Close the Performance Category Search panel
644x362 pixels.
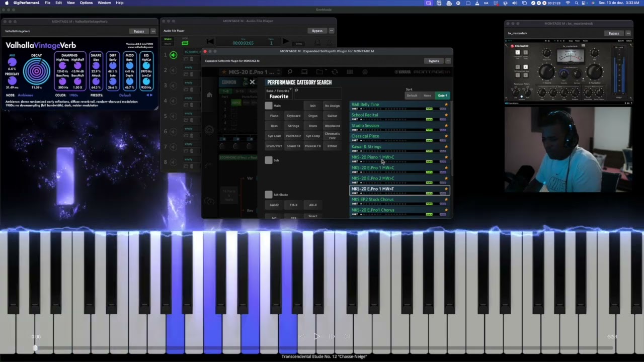(252, 82)
